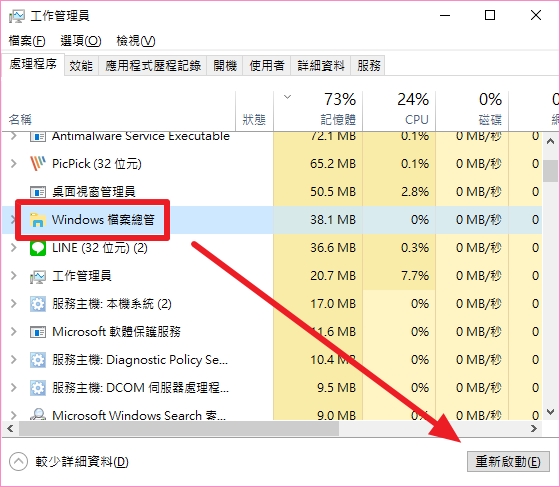Viewport: 560px width, 487px height.
Task: Expand 服務主機: DCOM 伺服器 group
Action: point(14,388)
